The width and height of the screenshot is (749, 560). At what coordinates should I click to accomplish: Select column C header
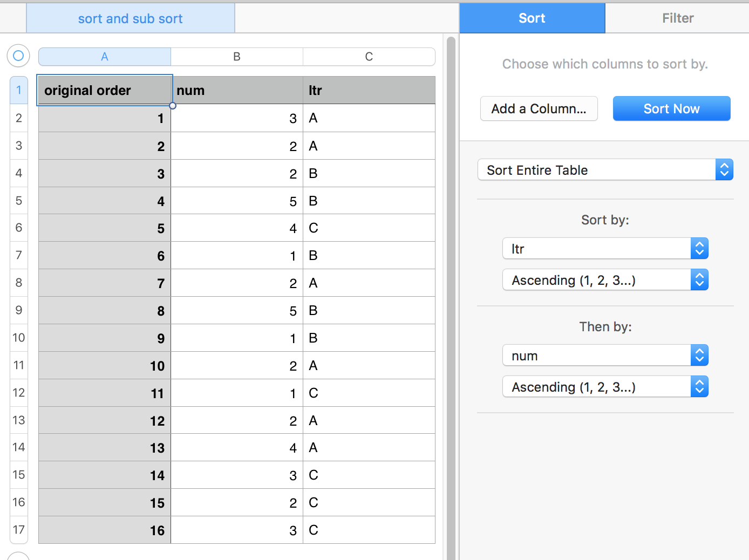click(369, 56)
